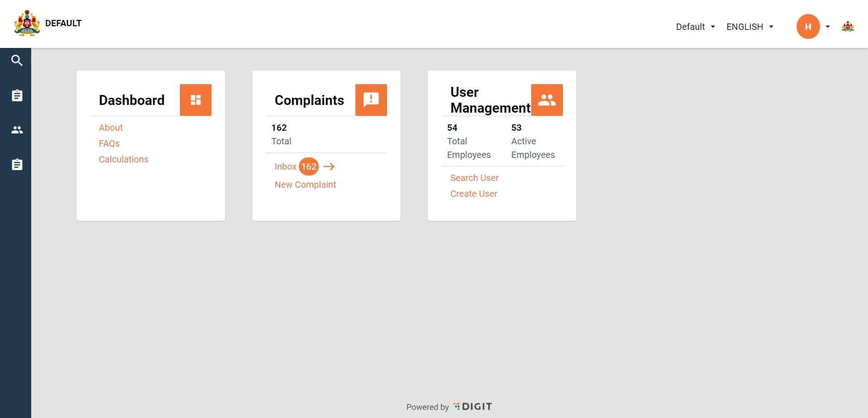Go to the Calculations link
This screenshot has height=418, width=868.
[123, 159]
